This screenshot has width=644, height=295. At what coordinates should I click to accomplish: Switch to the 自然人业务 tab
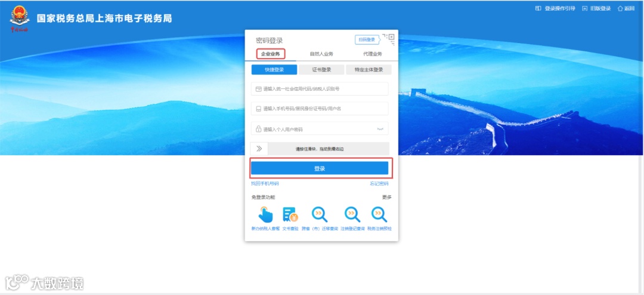point(321,54)
